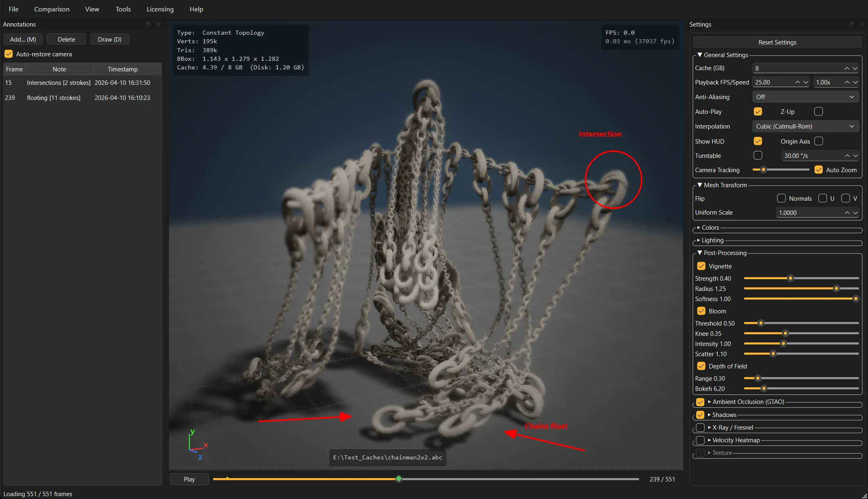Close the Annotations panel
This screenshot has width=868, height=499.
tap(159, 24)
